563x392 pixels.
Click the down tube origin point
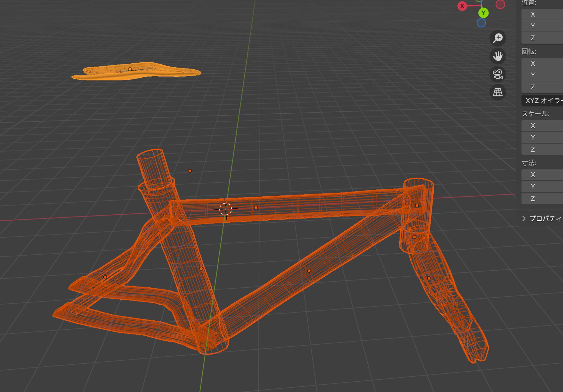[x=309, y=271]
